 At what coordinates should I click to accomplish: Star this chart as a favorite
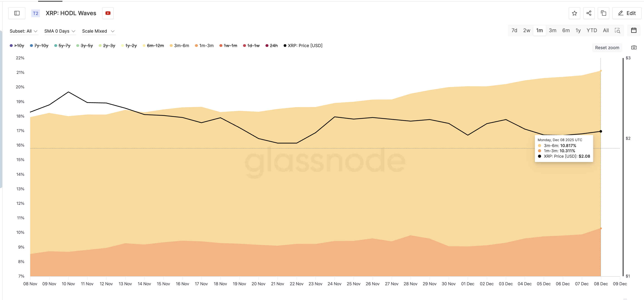574,13
